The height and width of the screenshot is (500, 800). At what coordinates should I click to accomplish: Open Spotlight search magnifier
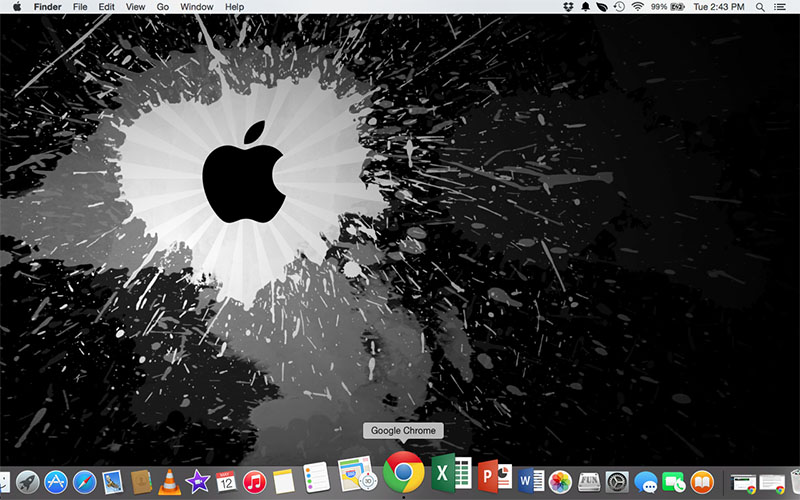tap(762, 7)
